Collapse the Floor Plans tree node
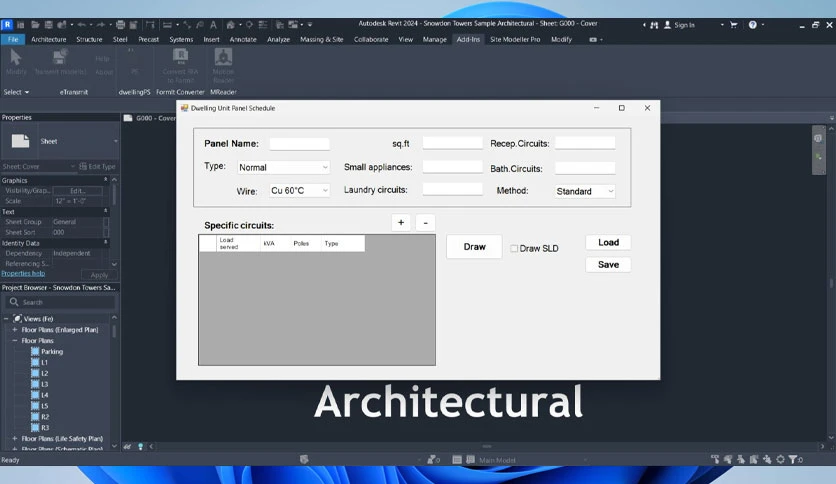 coord(14,341)
